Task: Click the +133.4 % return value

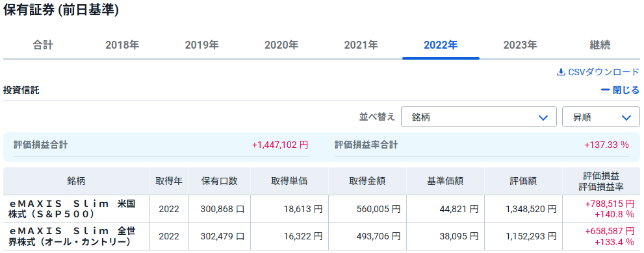Action: [x=614, y=242]
